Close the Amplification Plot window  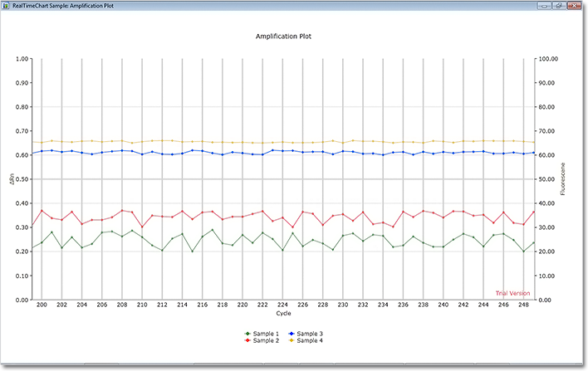576,6
